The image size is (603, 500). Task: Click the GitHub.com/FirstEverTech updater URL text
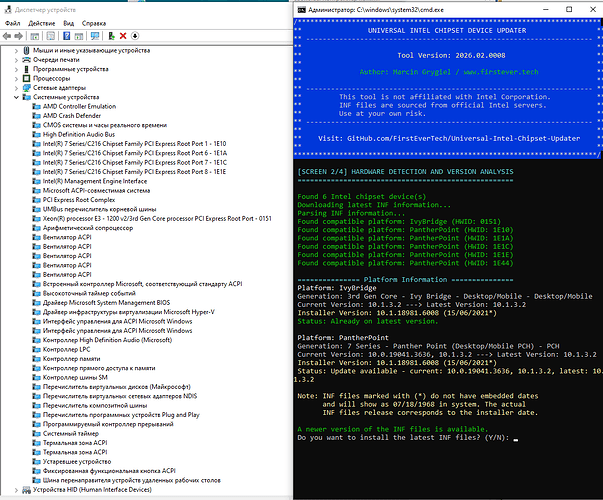[463, 138]
